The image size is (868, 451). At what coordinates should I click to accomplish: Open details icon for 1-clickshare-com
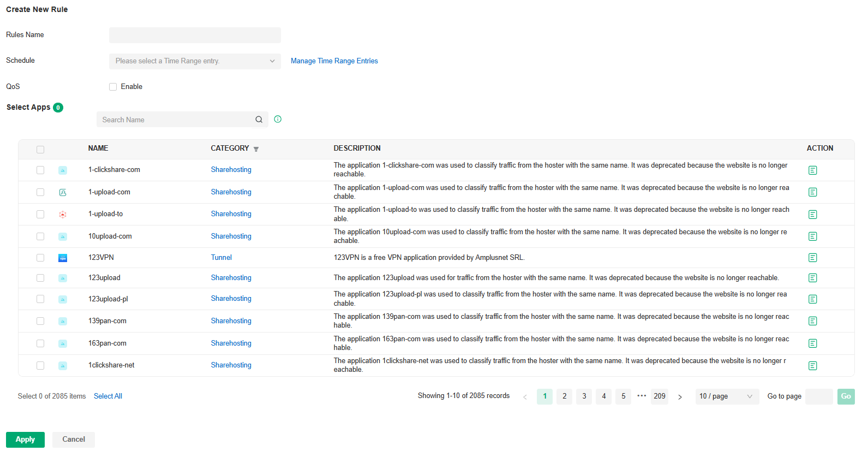coord(812,170)
